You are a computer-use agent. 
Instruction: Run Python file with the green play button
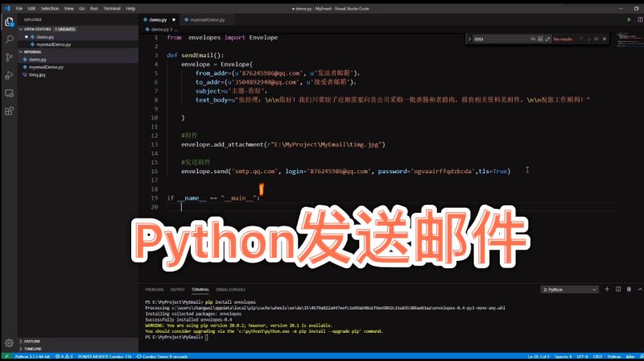pos(629,19)
